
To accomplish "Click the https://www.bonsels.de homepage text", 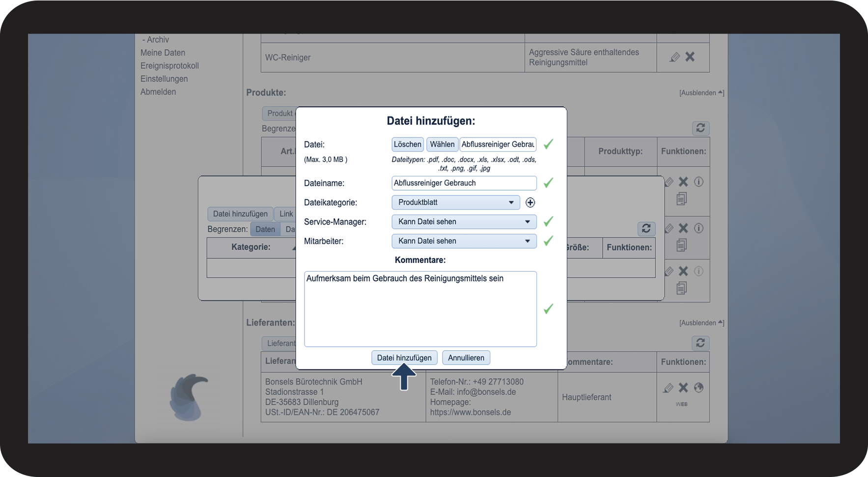I will 471,412.
